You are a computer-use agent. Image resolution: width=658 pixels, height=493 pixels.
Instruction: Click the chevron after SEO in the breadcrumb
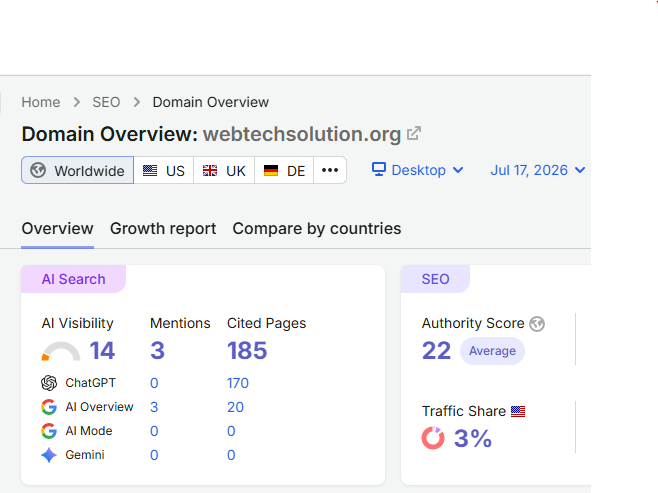coord(137,102)
